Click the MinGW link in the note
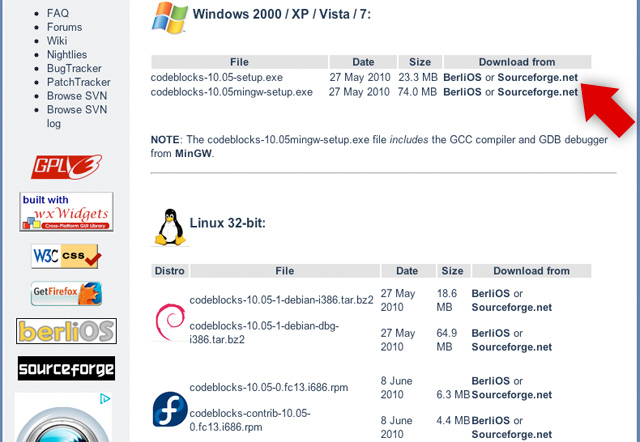Viewport: 640px width, 442px height. [193, 153]
